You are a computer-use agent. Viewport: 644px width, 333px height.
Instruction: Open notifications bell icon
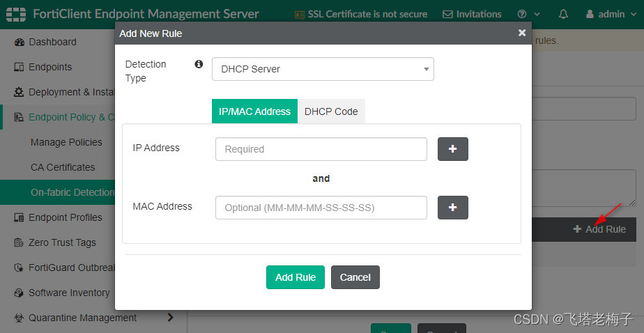coord(563,15)
